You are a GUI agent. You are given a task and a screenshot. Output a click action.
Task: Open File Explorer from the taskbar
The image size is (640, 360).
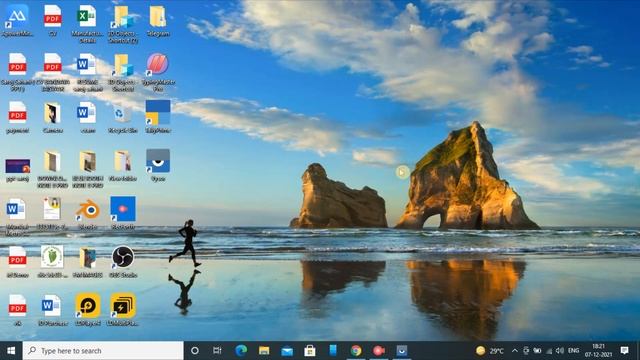[x=264, y=351]
